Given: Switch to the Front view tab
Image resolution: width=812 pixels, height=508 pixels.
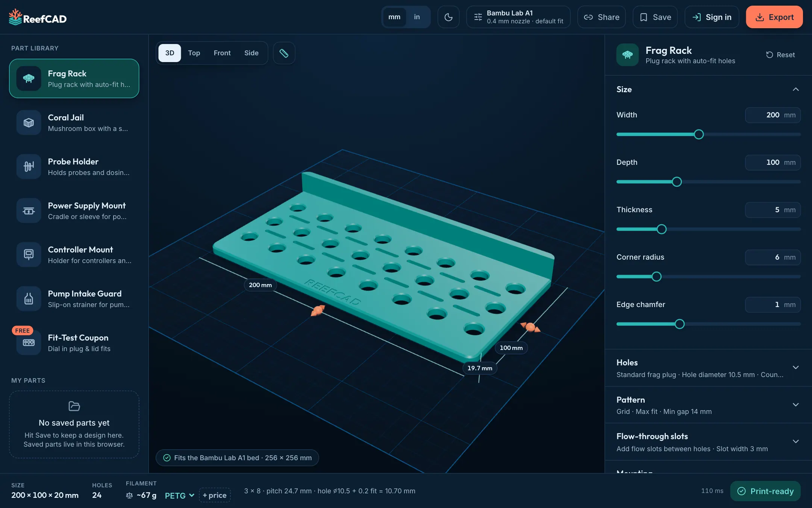Looking at the screenshot, I should pyautogui.click(x=222, y=53).
